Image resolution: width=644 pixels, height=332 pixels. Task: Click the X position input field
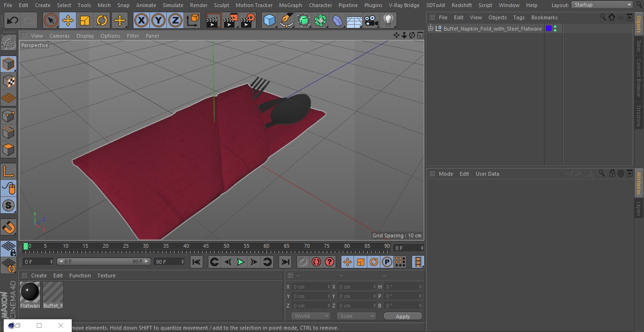311,287
